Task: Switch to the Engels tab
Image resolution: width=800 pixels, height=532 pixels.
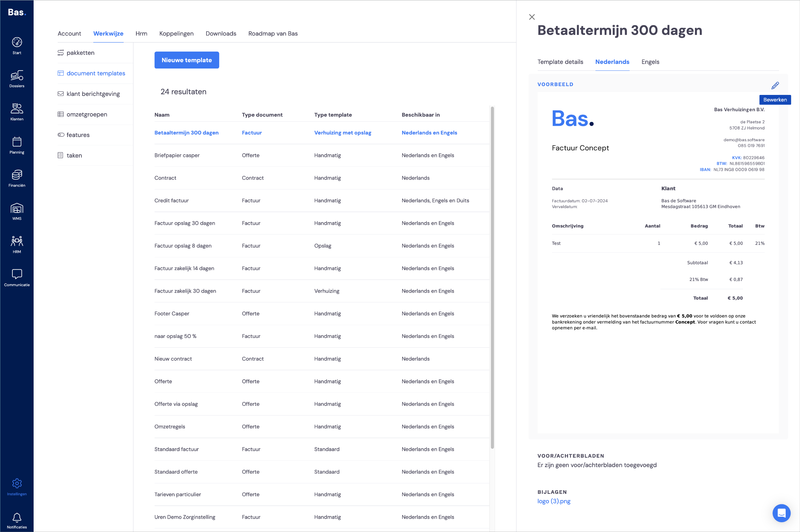Action: 650,62
